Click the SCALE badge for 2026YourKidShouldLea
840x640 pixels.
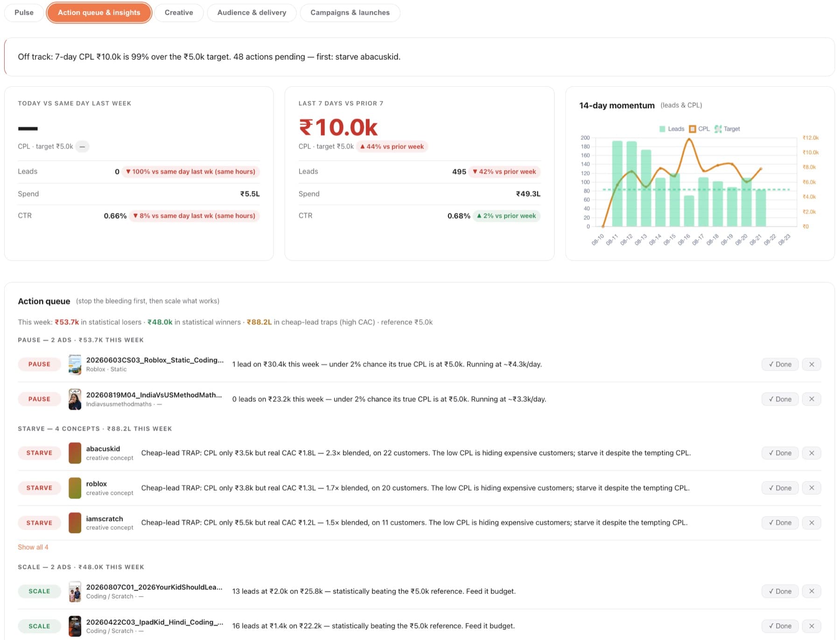(x=39, y=591)
